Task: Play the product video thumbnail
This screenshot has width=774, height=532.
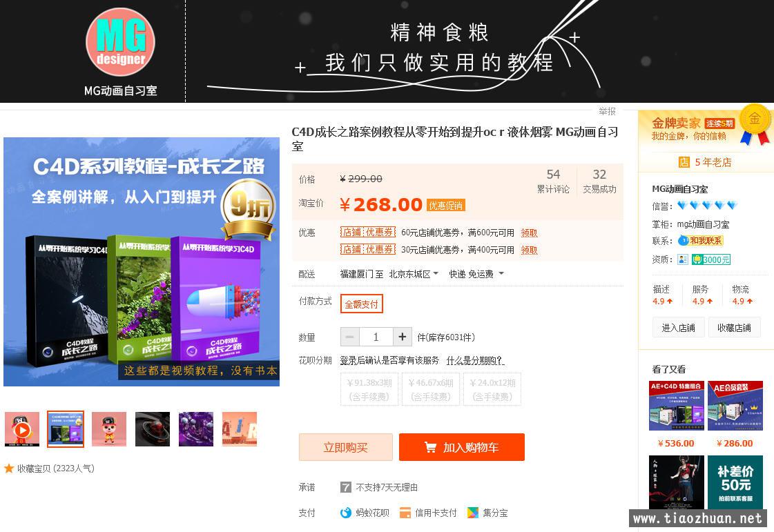Action: [x=21, y=429]
